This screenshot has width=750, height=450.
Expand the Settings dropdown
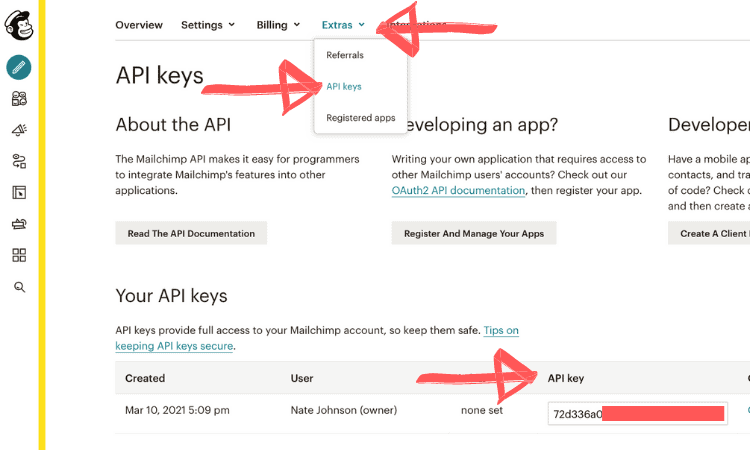(x=208, y=25)
